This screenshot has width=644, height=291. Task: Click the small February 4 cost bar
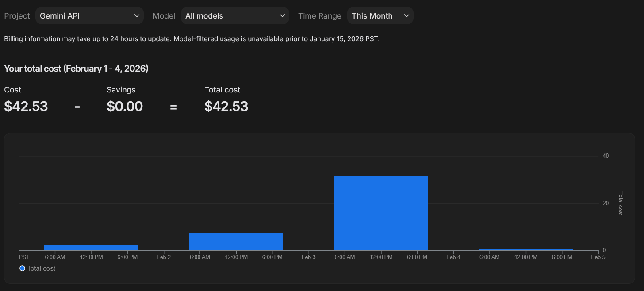tap(526, 249)
